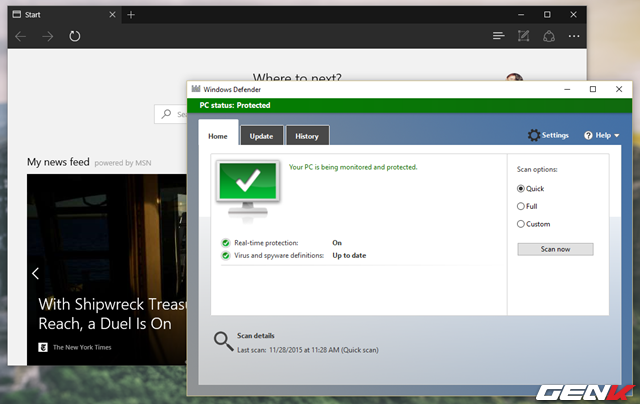This screenshot has width=640, height=404.
Task: Close the Windows Defender window
Action: [x=619, y=89]
